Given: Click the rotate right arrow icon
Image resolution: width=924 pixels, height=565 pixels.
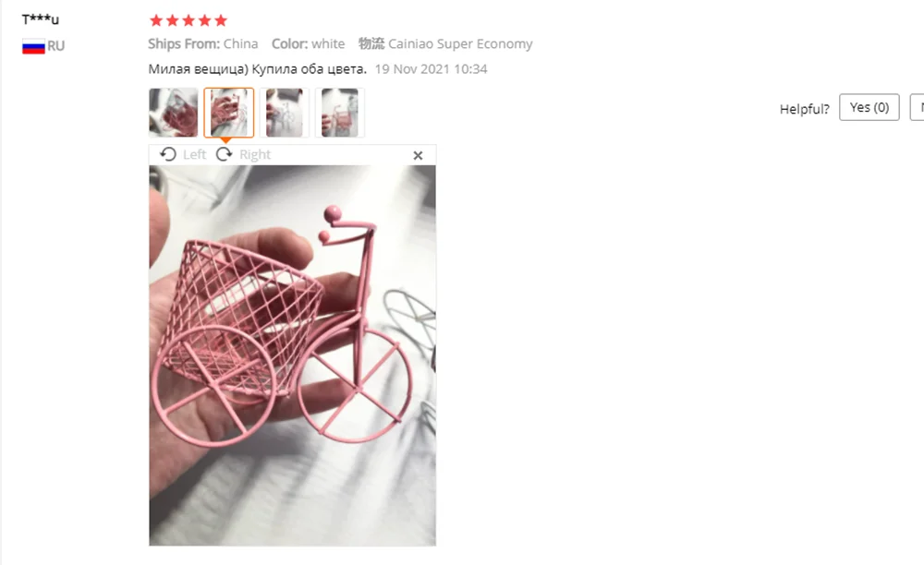Looking at the screenshot, I should click(224, 154).
